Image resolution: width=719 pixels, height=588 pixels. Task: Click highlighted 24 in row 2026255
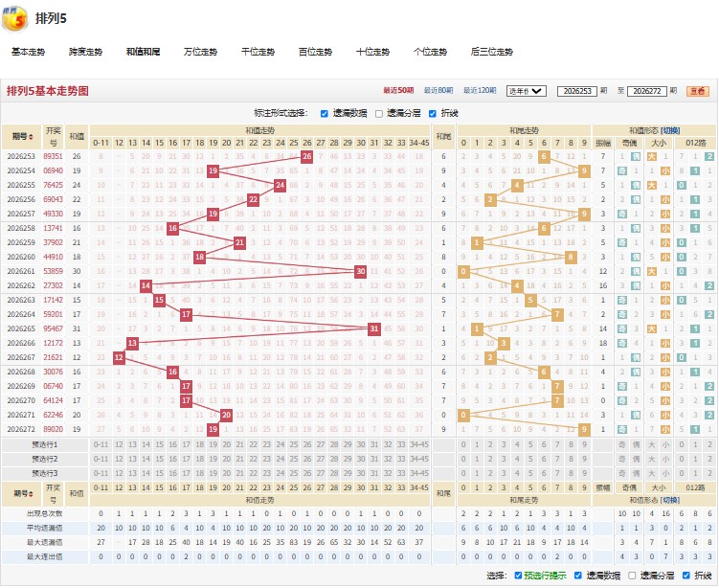pos(281,185)
